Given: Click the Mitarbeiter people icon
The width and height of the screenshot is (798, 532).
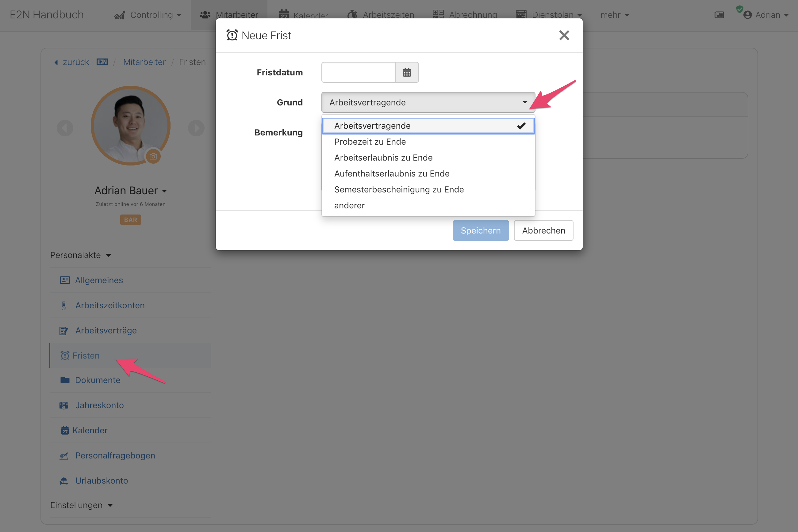Looking at the screenshot, I should click(205, 15).
